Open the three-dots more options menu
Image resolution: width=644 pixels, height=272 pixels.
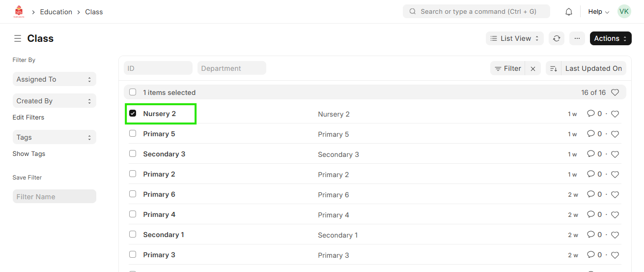pos(577,38)
